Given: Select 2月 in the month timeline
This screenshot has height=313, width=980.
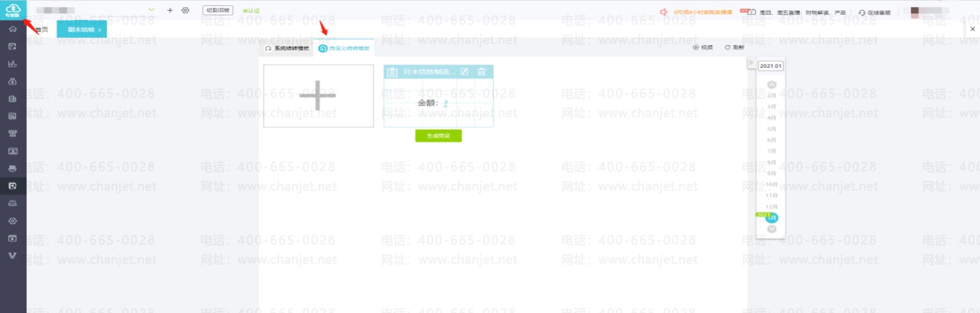Looking at the screenshot, I should coord(772,95).
